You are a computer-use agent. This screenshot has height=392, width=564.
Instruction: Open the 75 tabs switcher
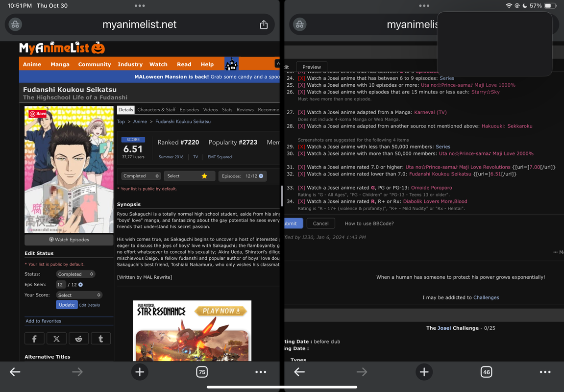pyautogui.click(x=202, y=372)
